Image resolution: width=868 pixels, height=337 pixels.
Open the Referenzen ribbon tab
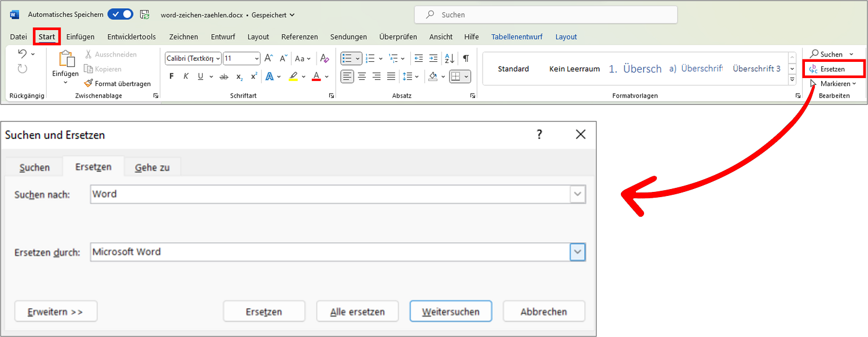click(x=300, y=36)
